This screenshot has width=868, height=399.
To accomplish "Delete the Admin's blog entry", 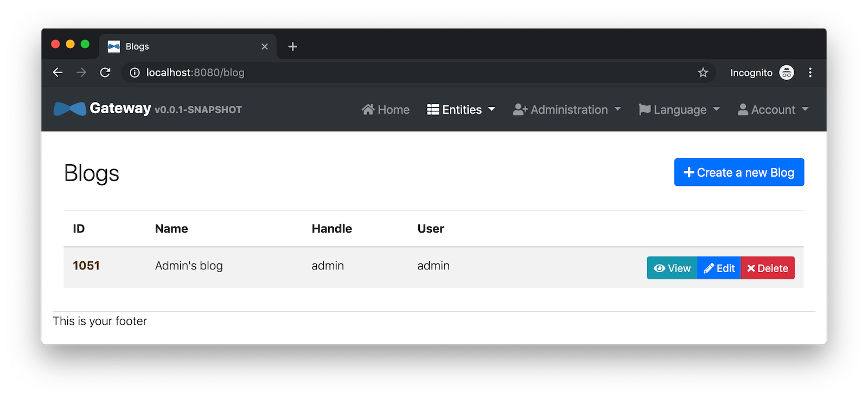I will pos(768,268).
